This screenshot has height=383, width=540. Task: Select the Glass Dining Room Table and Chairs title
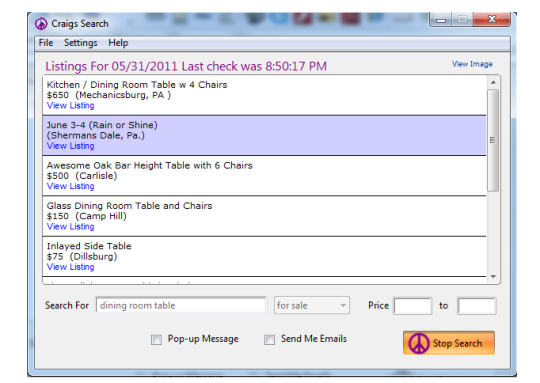(129, 206)
